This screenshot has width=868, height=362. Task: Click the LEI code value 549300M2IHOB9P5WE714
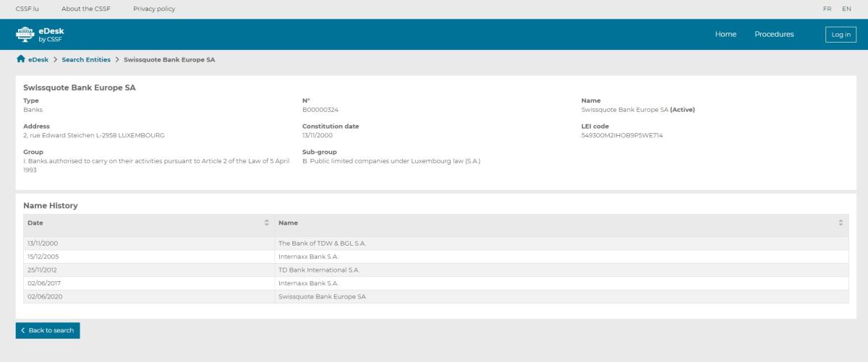point(622,134)
